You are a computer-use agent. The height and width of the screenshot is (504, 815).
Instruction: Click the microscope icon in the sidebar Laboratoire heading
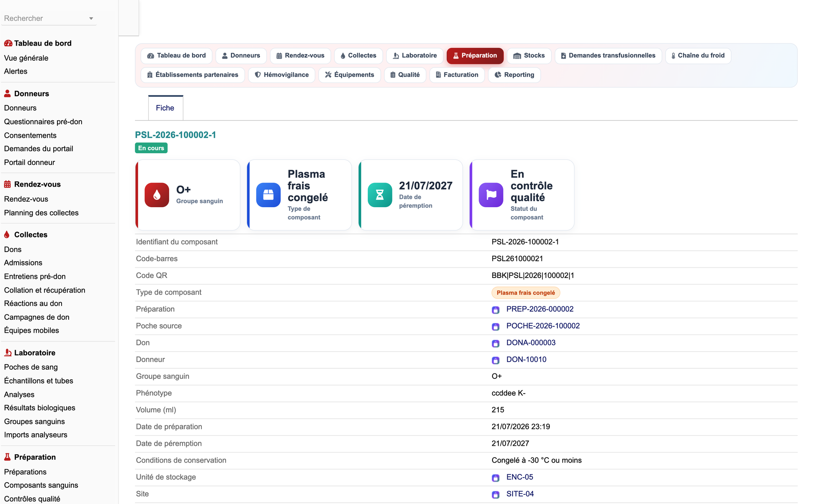[x=8, y=352]
